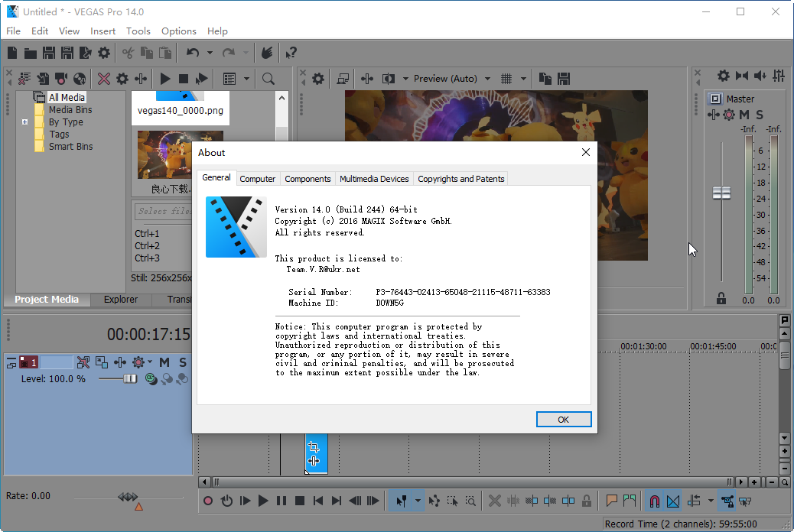
Task: Toggle Lock Envelopes to Events button
Action: tap(727, 501)
